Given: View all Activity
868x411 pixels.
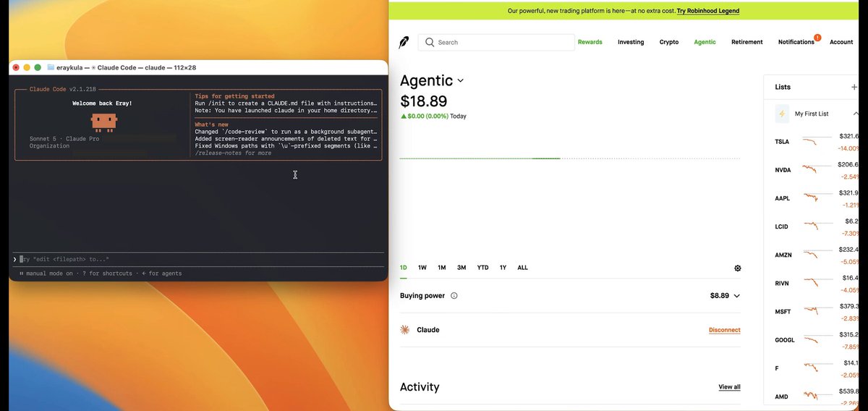Looking at the screenshot, I should point(729,387).
